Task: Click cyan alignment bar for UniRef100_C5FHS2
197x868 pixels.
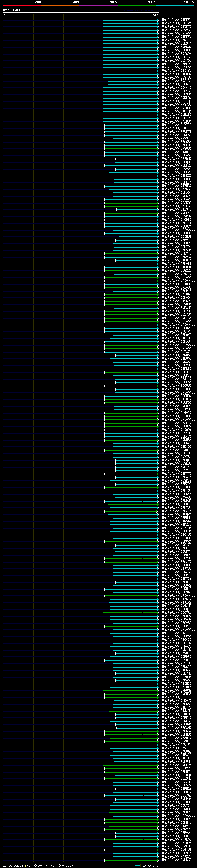Action: 136,243
